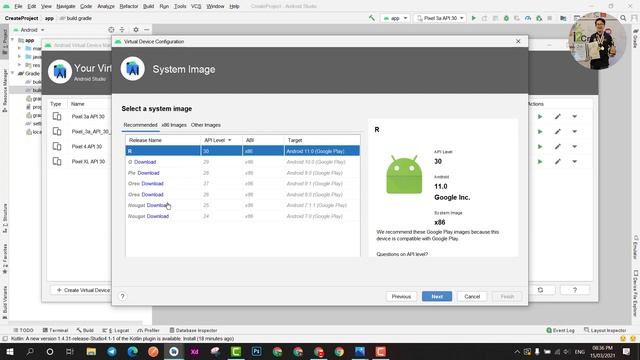The height and width of the screenshot is (360, 640).
Task: Open the Android project view dropdown
Action: pos(29,30)
